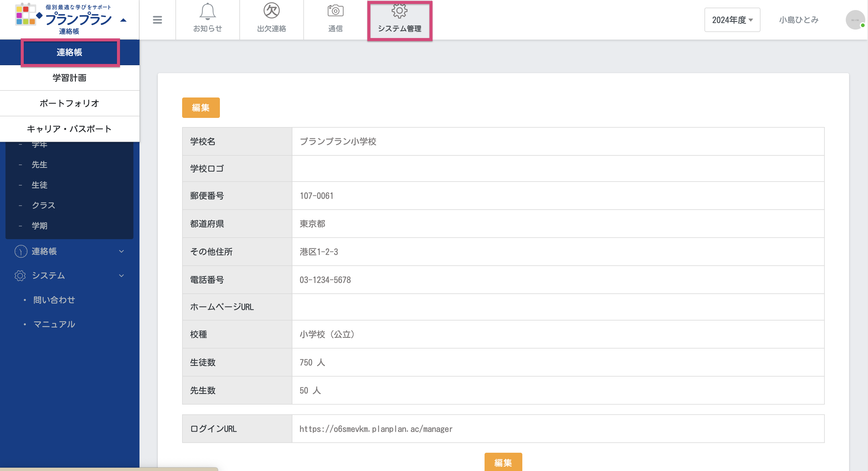This screenshot has height=471, width=868.
Task: Click the top 編集 button
Action: coord(201,108)
